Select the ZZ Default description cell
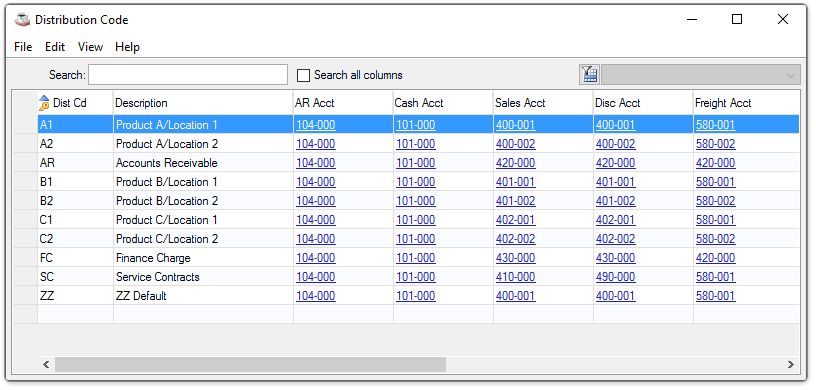Image resolution: width=816 pixels, height=390 pixels. [x=203, y=296]
